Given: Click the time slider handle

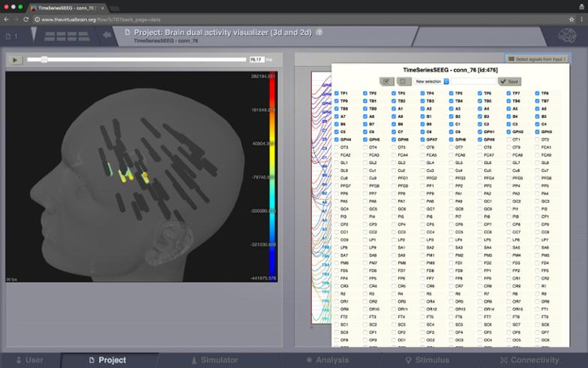Looking at the screenshot, I should pos(44,59).
